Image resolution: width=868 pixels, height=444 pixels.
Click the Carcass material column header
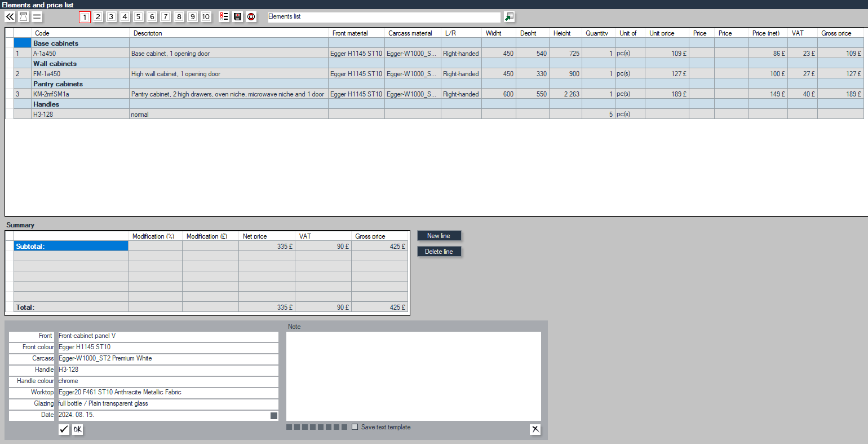pos(413,33)
